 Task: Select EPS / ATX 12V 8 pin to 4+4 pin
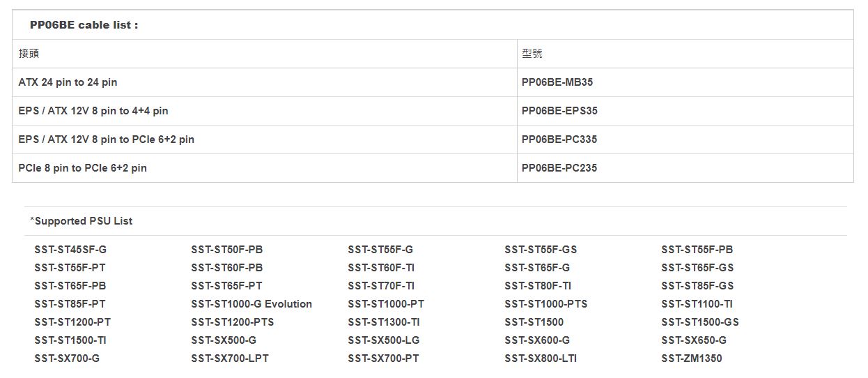(x=93, y=111)
